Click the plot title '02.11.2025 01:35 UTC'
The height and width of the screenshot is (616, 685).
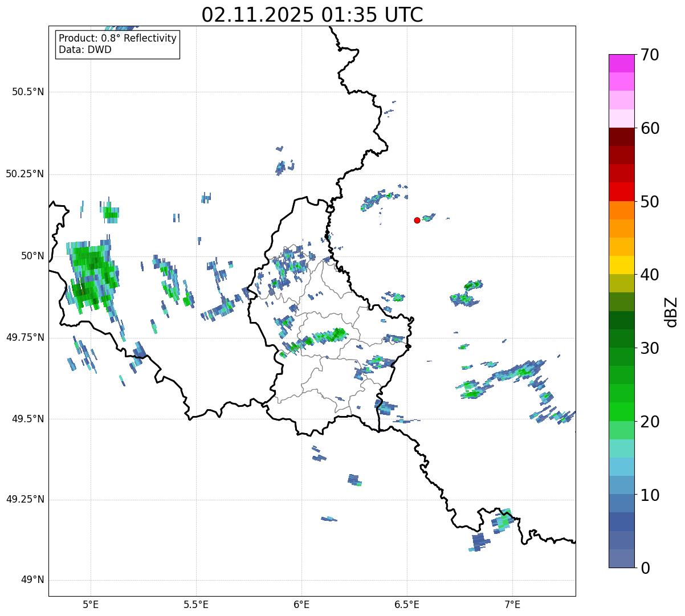point(312,15)
